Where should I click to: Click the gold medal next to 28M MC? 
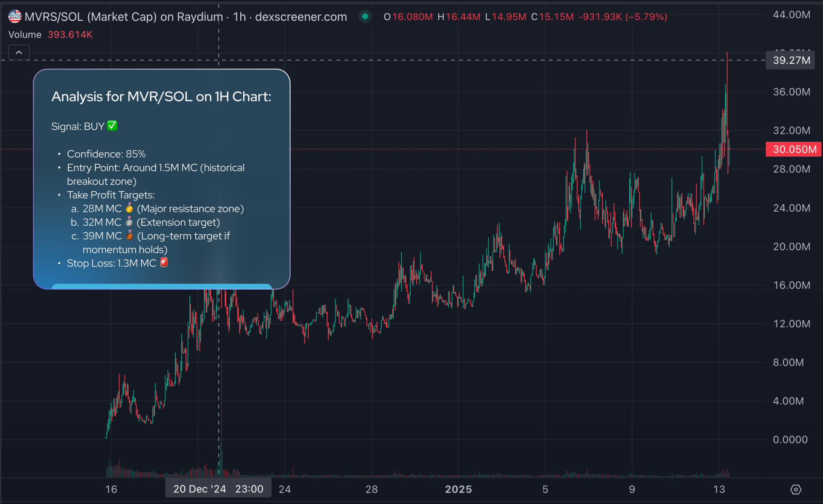(129, 208)
